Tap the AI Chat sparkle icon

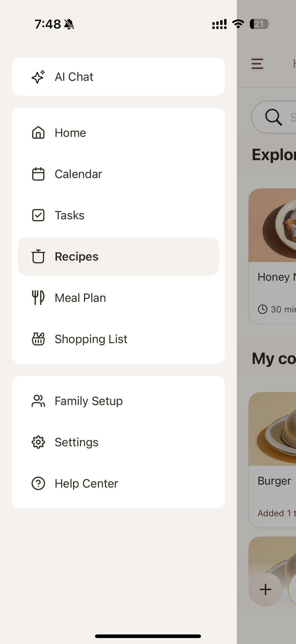tap(38, 77)
